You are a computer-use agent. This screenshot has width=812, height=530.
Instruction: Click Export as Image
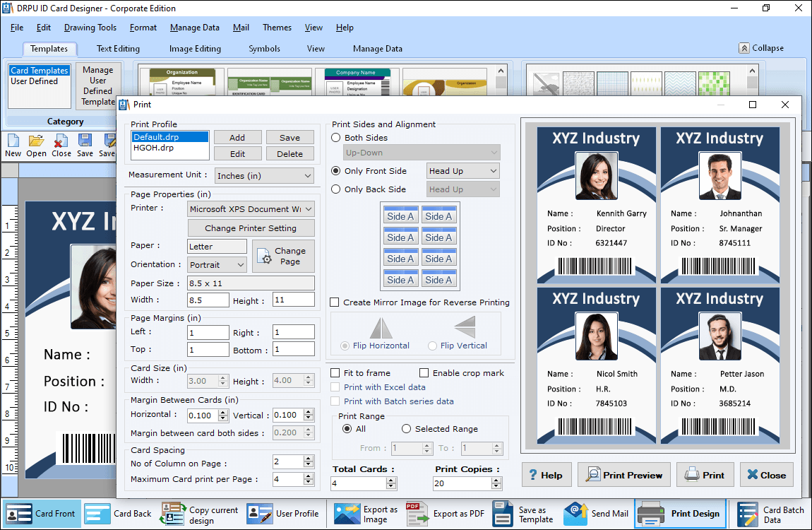click(366, 514)
